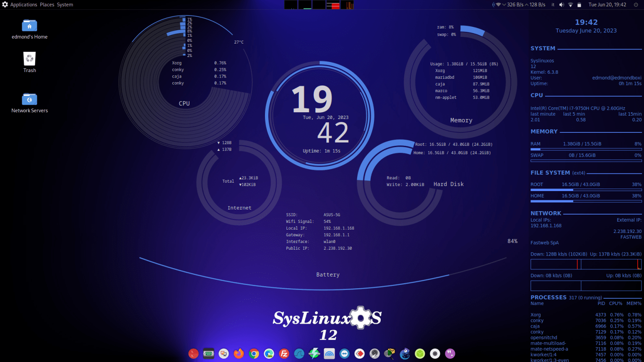644x362 pixels.
Task: Open the Places menu
Action: coord(47,5)
